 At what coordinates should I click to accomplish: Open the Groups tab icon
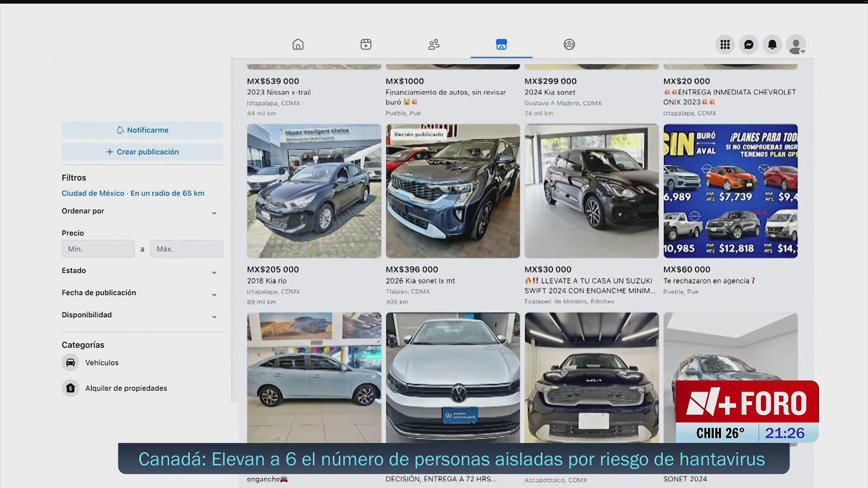click(x=569, y=44)
